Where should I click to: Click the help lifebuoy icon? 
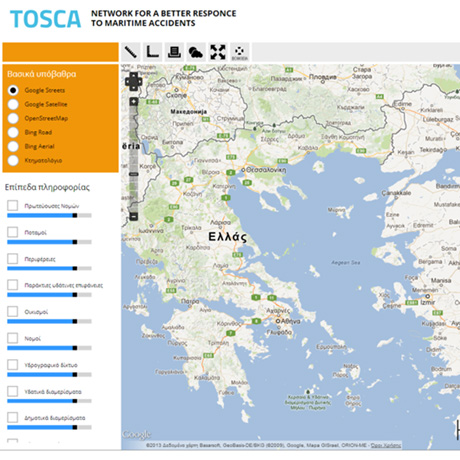pos(240,52)
